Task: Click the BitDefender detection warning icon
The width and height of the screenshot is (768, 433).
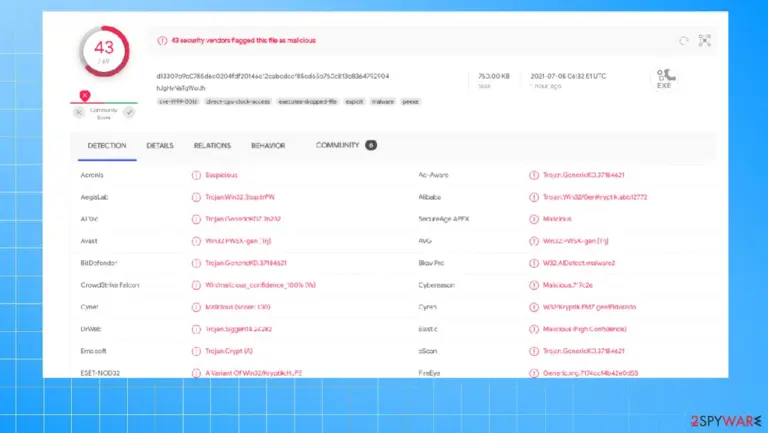Action: [196, 263]
